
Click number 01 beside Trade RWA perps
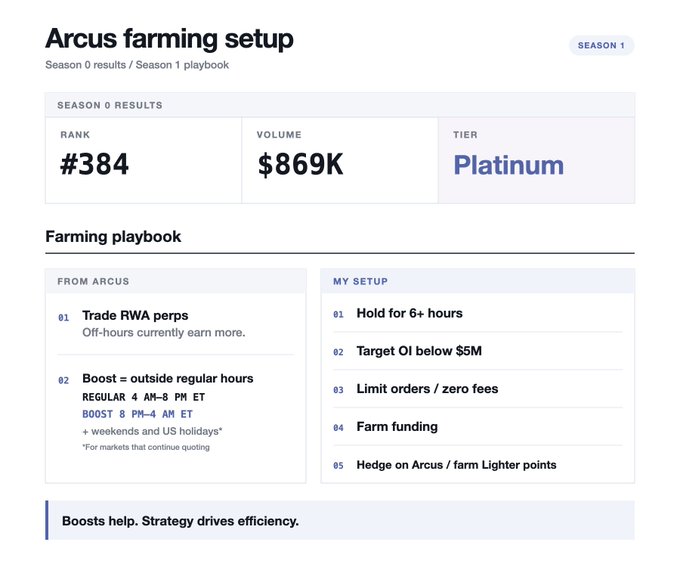64,318
